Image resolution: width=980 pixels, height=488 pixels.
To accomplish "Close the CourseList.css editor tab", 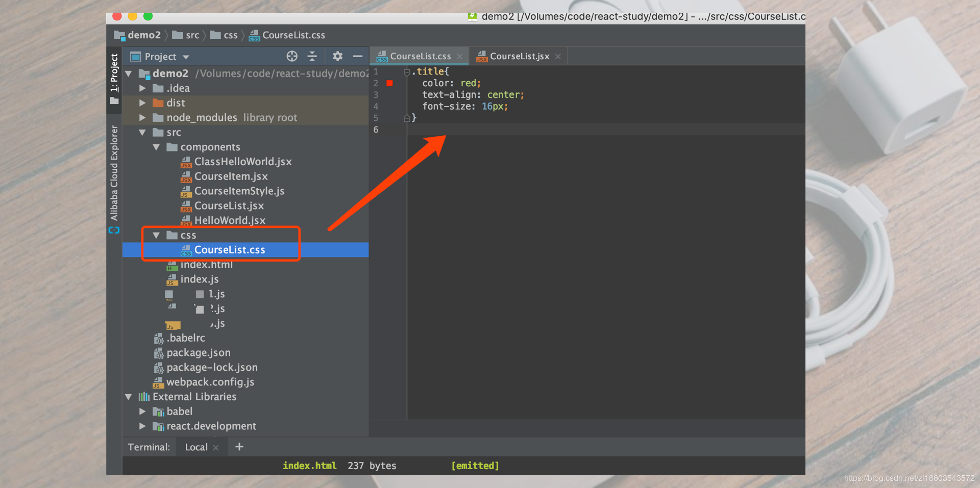I will click(x=460, y=57).
